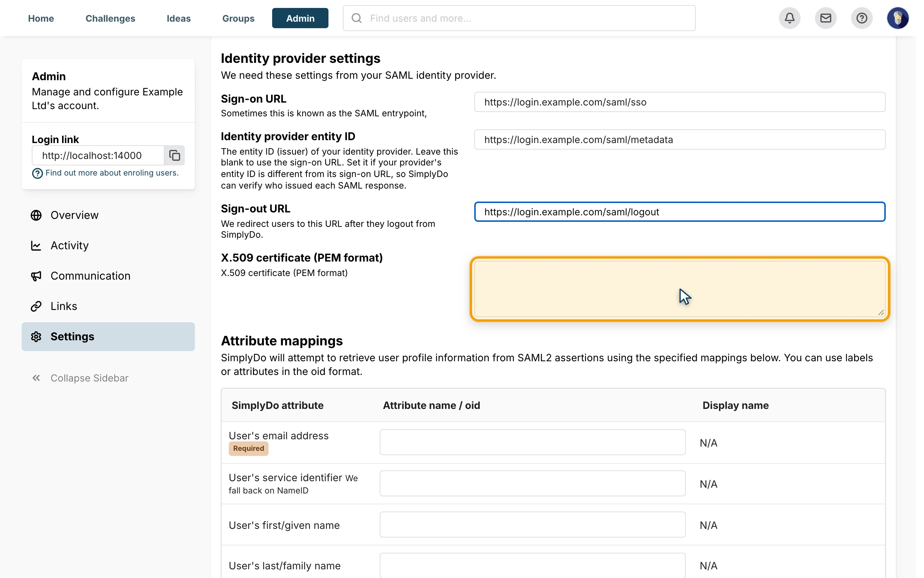Open the help question mark icon

point(862,18)
